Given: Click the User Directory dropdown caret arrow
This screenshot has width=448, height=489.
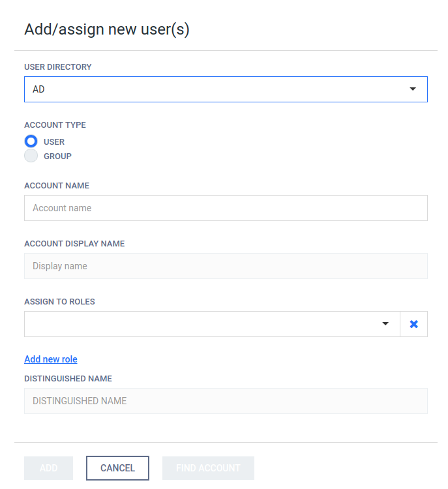Looking at the screenshot, I should 413,89.
